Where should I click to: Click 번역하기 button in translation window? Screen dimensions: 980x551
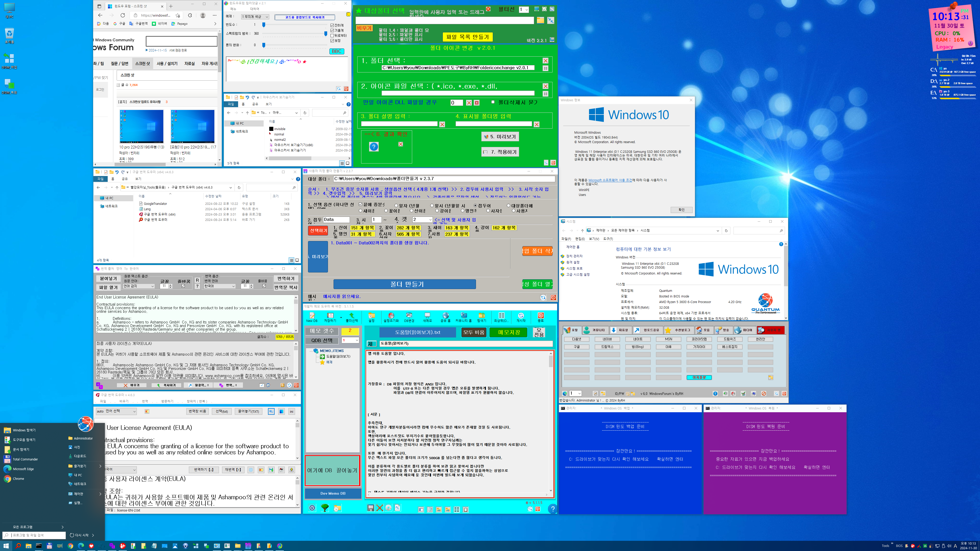coord(286,278)
